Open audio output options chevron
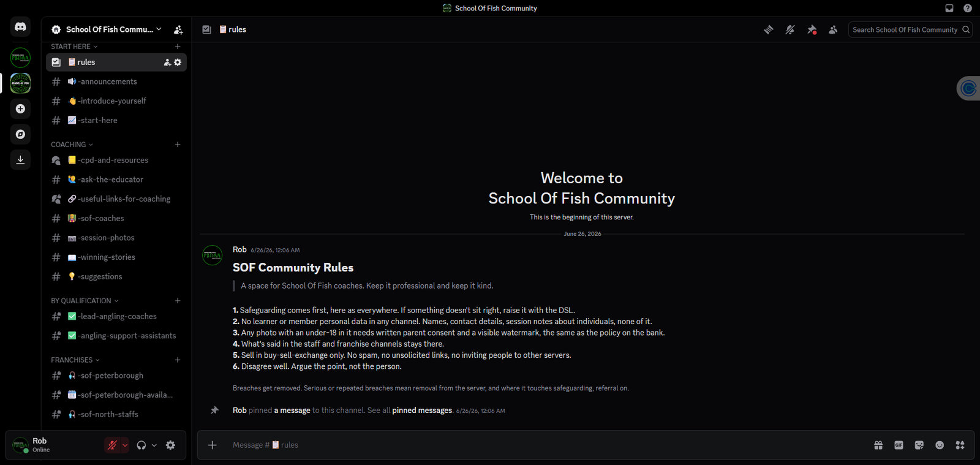This screenshot has width=980, height=465. pyautogui.click(x=154, y=445)
